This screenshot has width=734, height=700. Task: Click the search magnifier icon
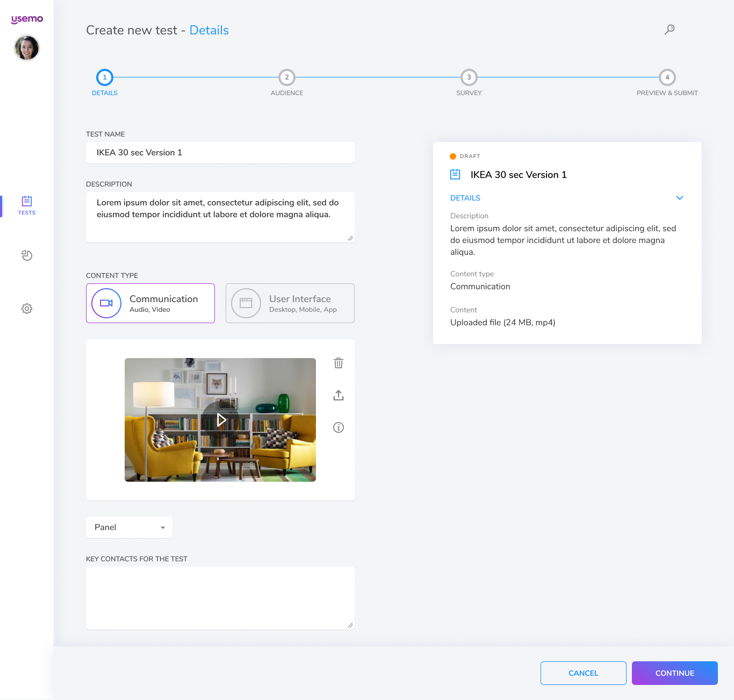pyautogui.click(x=670, y=30)
